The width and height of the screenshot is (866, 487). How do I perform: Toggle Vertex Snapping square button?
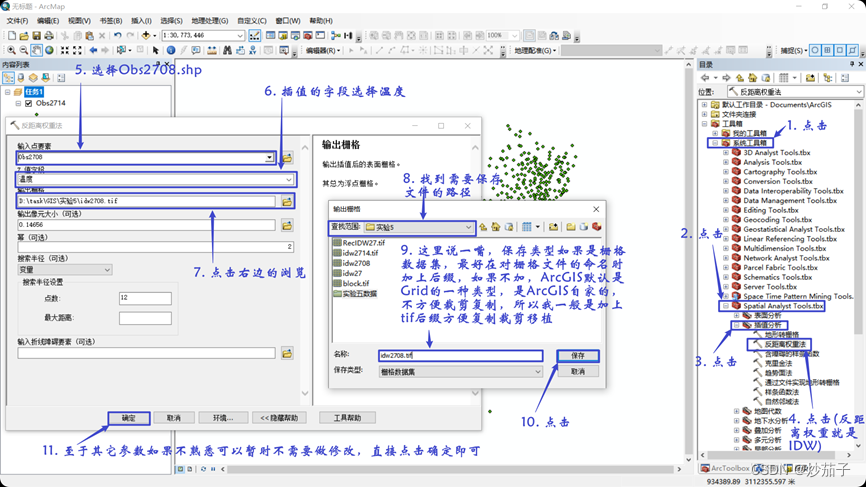839,50
